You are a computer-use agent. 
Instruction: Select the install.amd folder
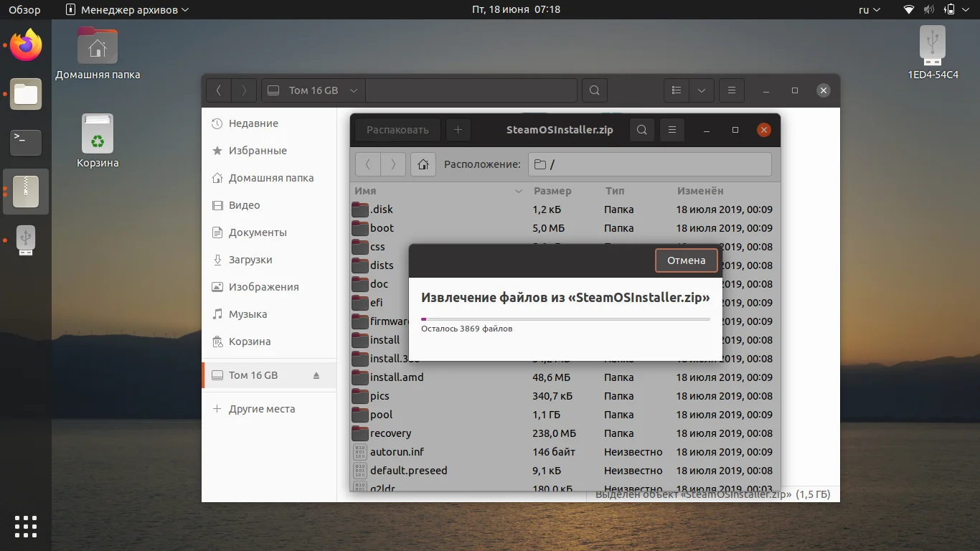click(565, 377)
